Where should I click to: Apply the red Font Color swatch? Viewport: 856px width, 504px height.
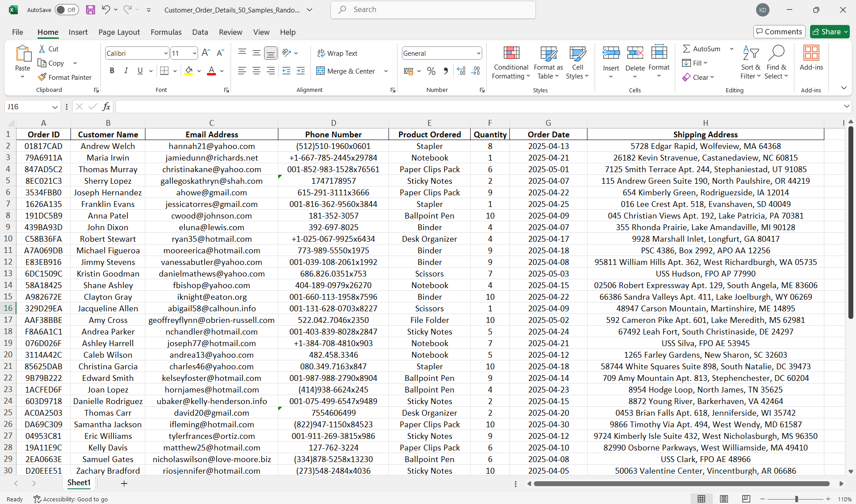click(211, 71)
